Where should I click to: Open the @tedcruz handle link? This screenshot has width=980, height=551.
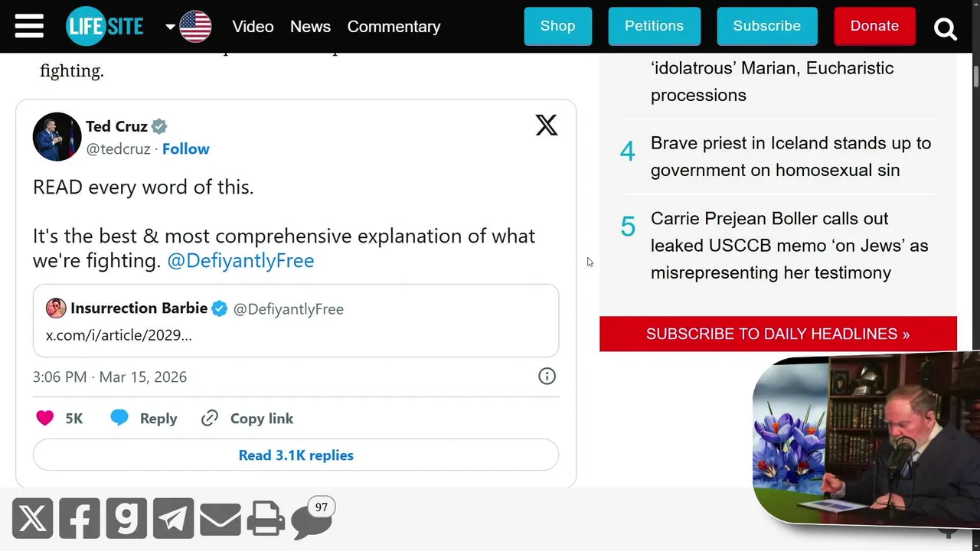pos(118,148)
